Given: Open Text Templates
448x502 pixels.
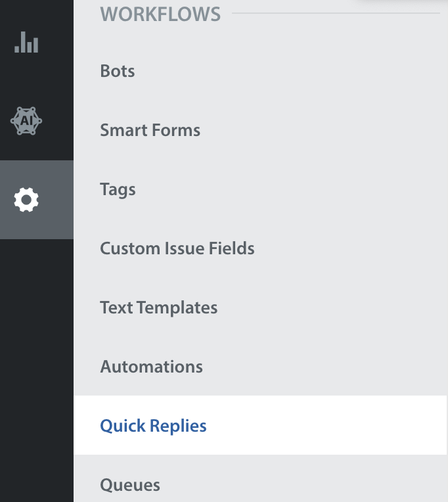Looking at the screenshot, I should click(159, 308).
